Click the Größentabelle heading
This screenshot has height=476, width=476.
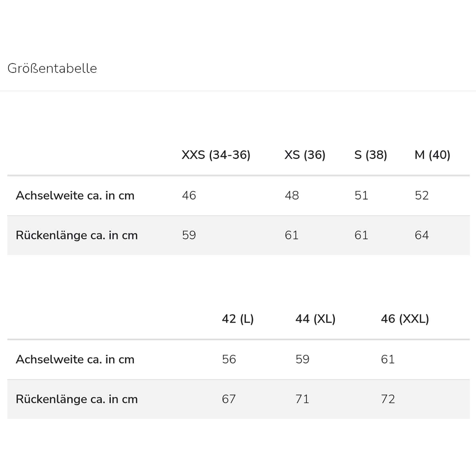click(x=52, y=68)
